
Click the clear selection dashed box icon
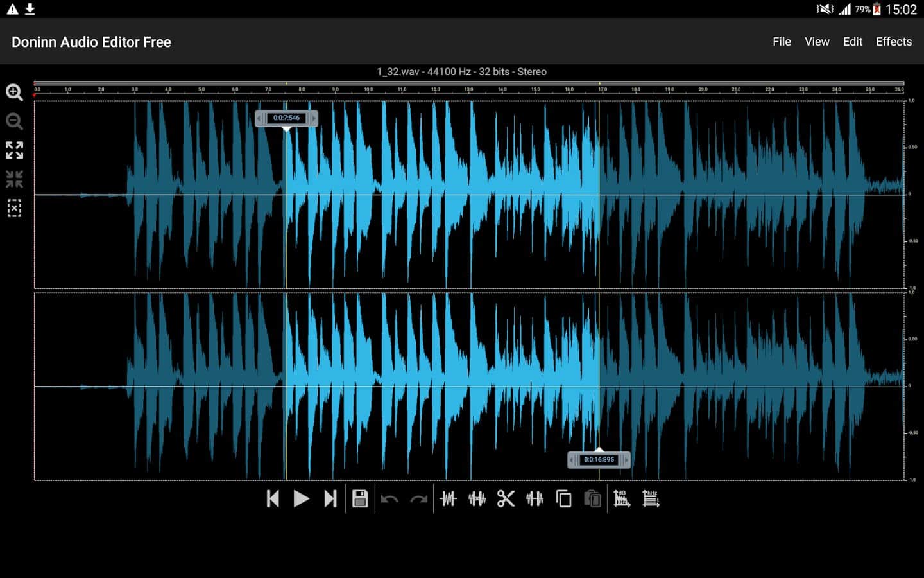click(14, 208)
